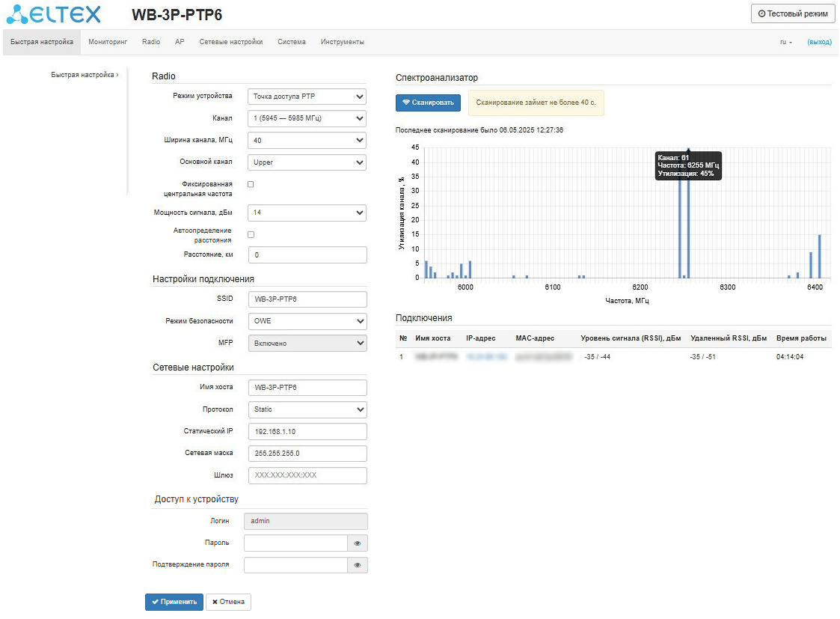
Task: Enable the Автоопределение расстояния checkbox
Action: click(x=251, y=235)
